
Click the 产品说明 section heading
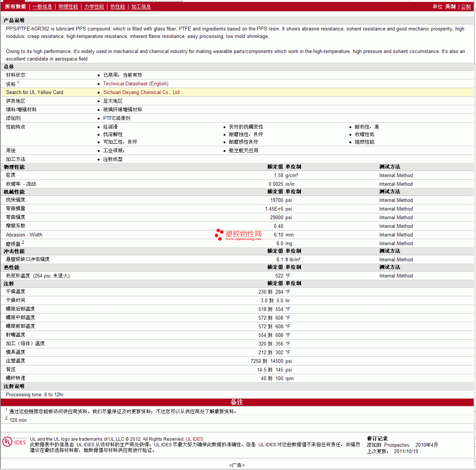click(x=14, y=21)
